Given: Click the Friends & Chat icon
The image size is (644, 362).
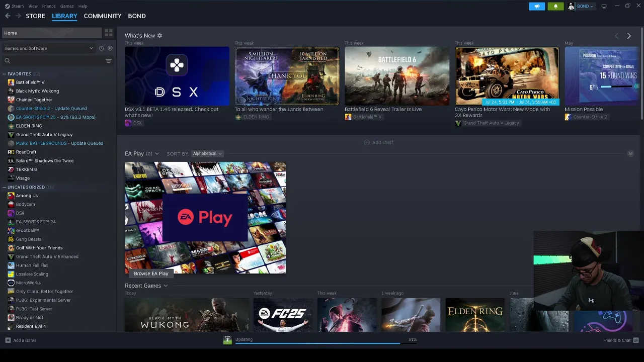Looking at the screenshot, I should (x=635, y=340).
